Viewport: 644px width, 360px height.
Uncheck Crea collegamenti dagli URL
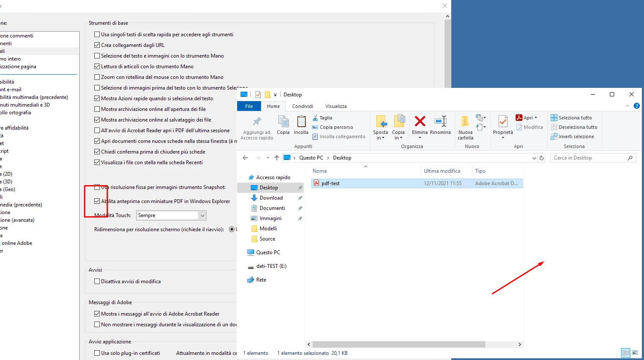point(97,45)
